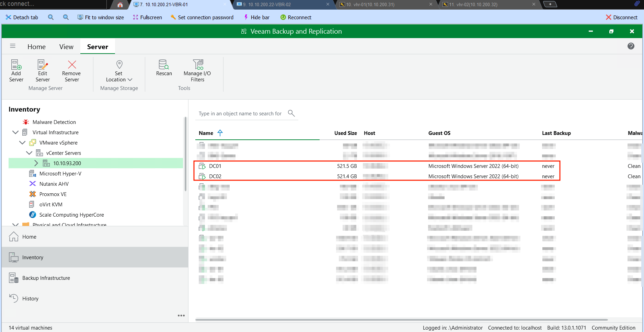644x332 pixels.
Task: Click the Remove Server red X icon
Action: point(72,65)
